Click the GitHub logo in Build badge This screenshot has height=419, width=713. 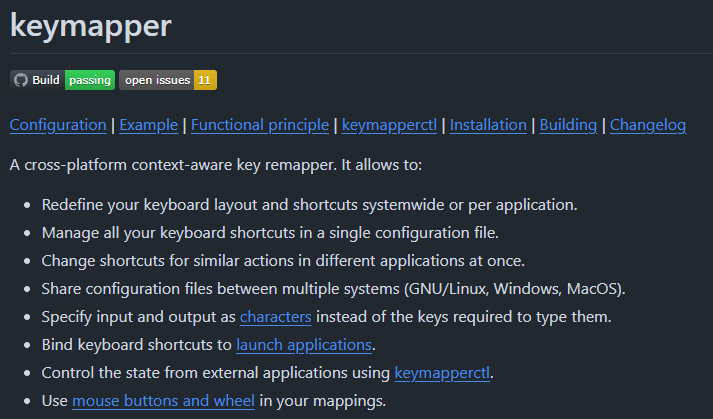point(21,80)
